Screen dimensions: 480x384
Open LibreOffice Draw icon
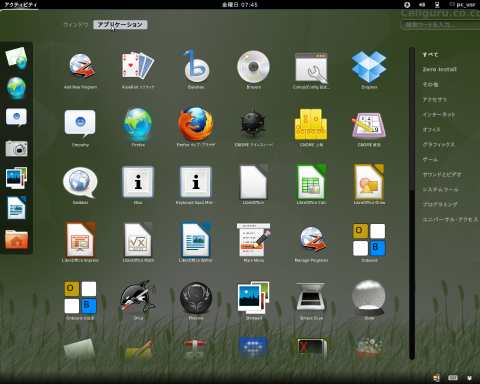pos(369,183)
